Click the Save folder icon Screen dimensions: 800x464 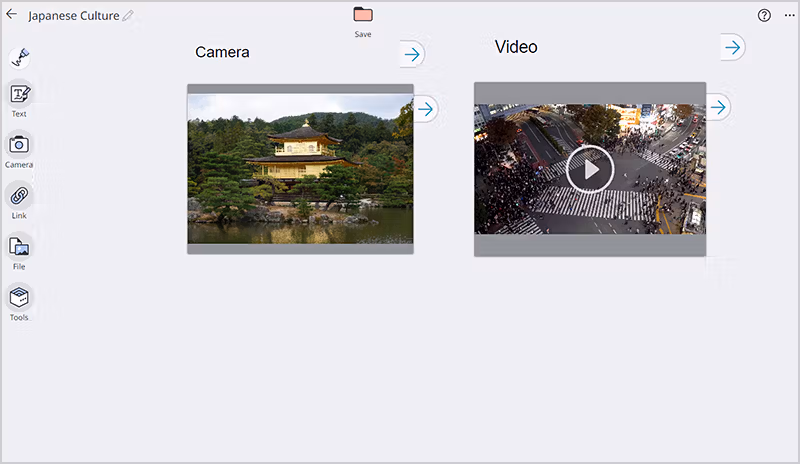tap(363, 15)
